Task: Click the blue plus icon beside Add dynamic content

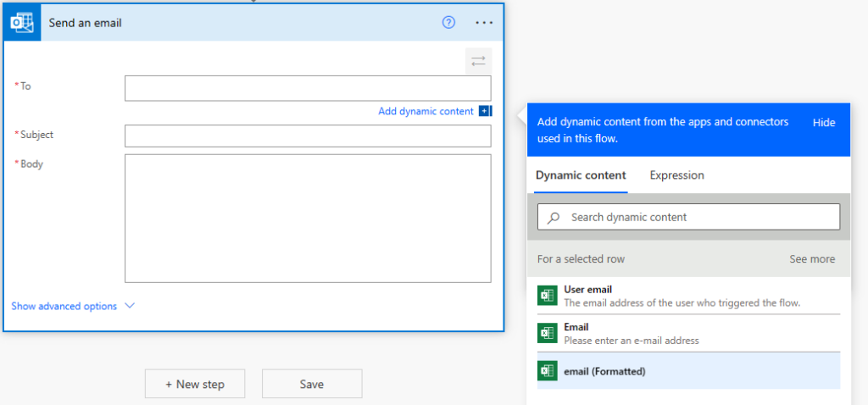Action: coord(484,111)
